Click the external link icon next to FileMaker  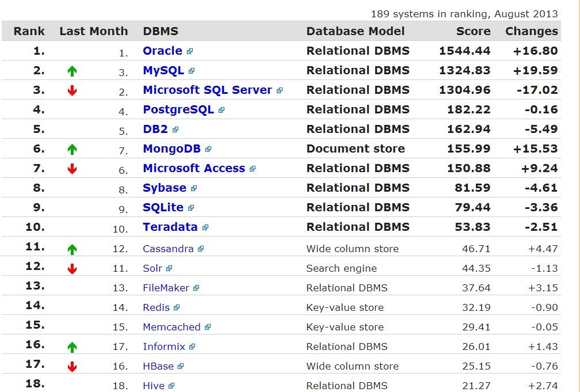click(196, 288)
